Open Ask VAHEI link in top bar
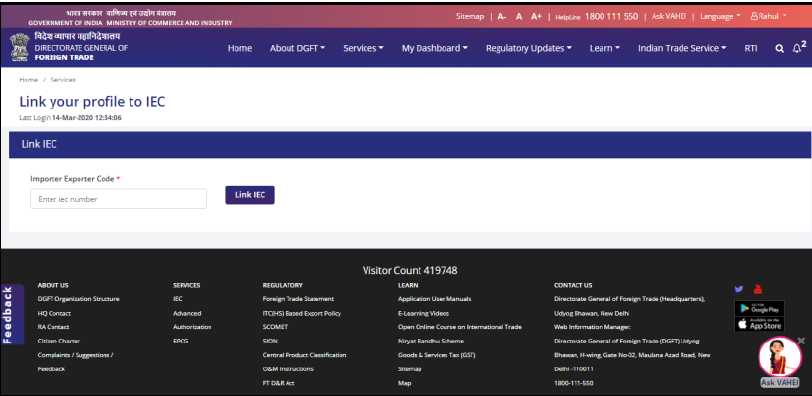This screenshot has height=396, width=812. click(x=669, y=17)
